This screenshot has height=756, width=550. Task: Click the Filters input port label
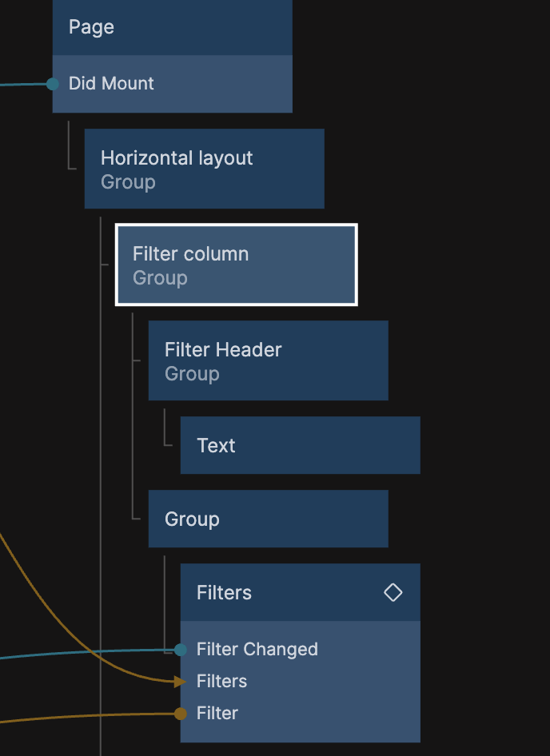coord(221,681)
